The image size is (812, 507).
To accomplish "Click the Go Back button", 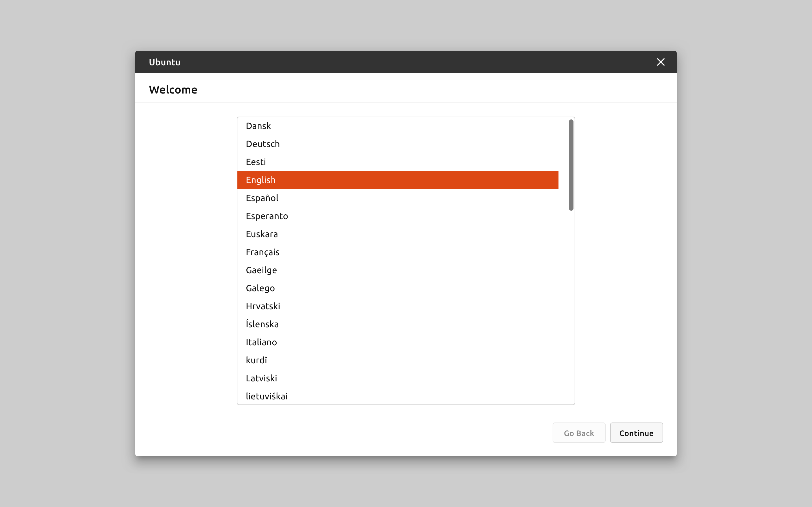I will coord(579,433).
